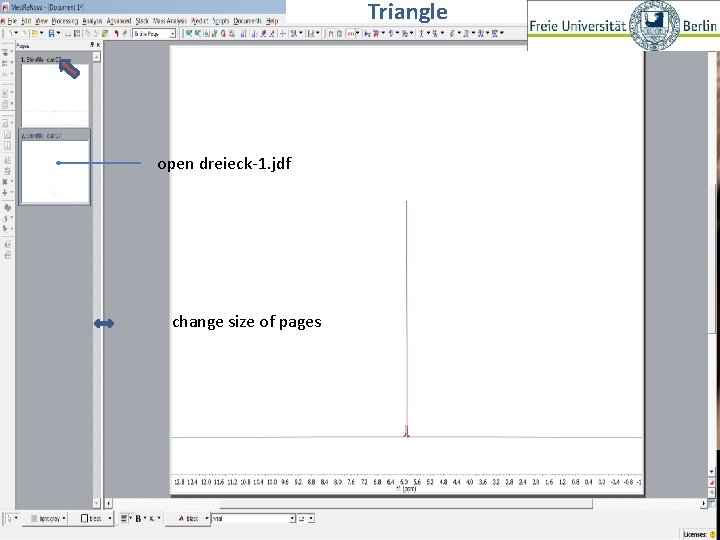Open the font name combo box
The width and height of the screenshot is (720, 540).
253,518
